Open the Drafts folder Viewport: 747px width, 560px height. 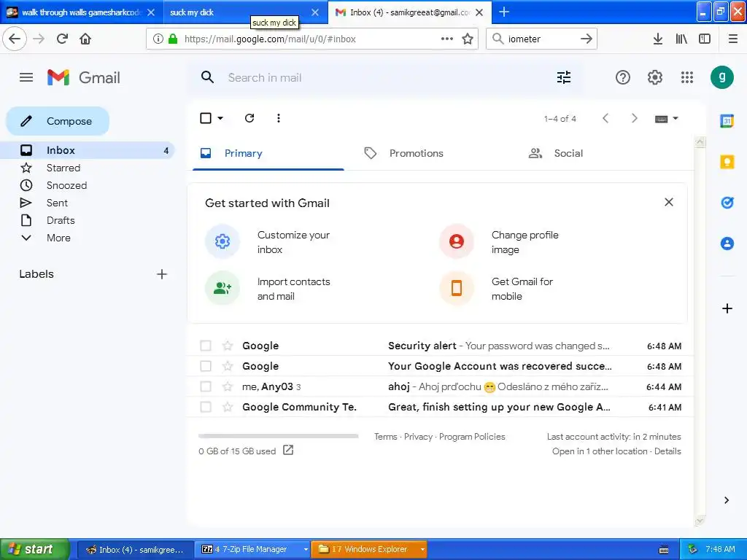click(61, 220)
